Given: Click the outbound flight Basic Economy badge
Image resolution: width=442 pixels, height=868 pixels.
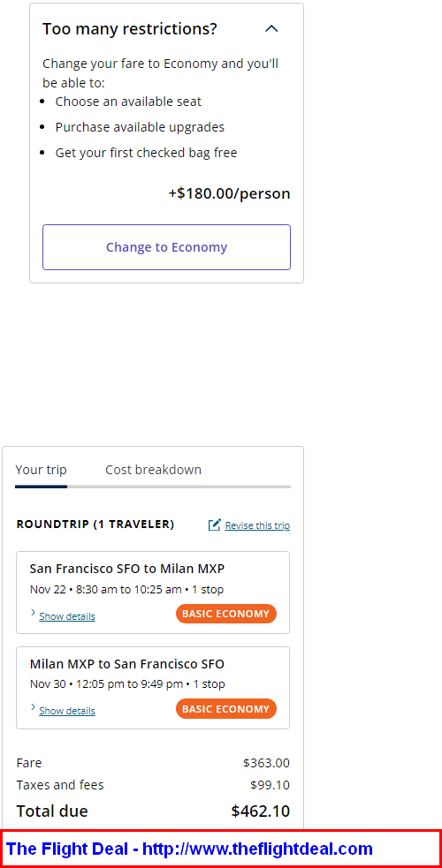Looking at the screenshot, I should point(226,614).
